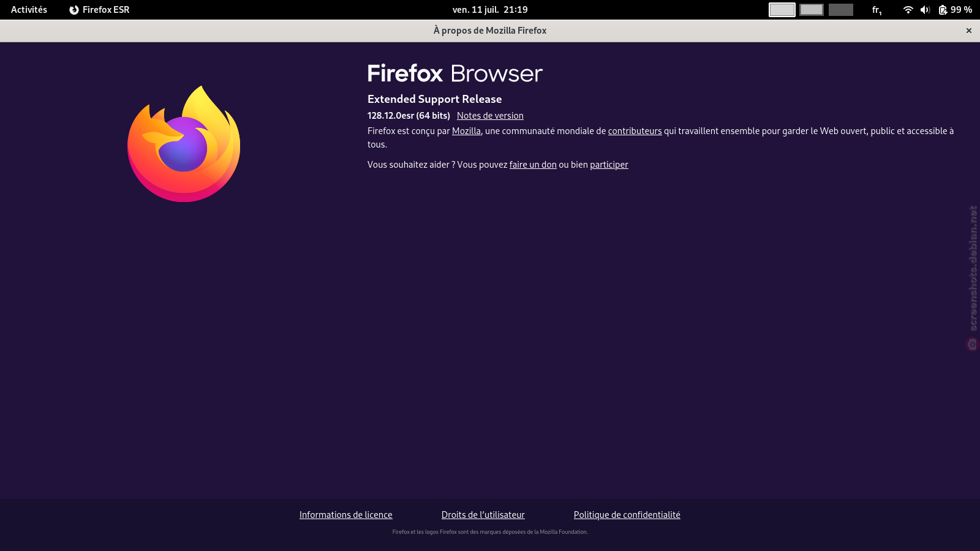Image resolution: width=980 pixels, height=551 pixels.
Task: Open the fr keyboard layout selector
Action: tap(877, 10)
